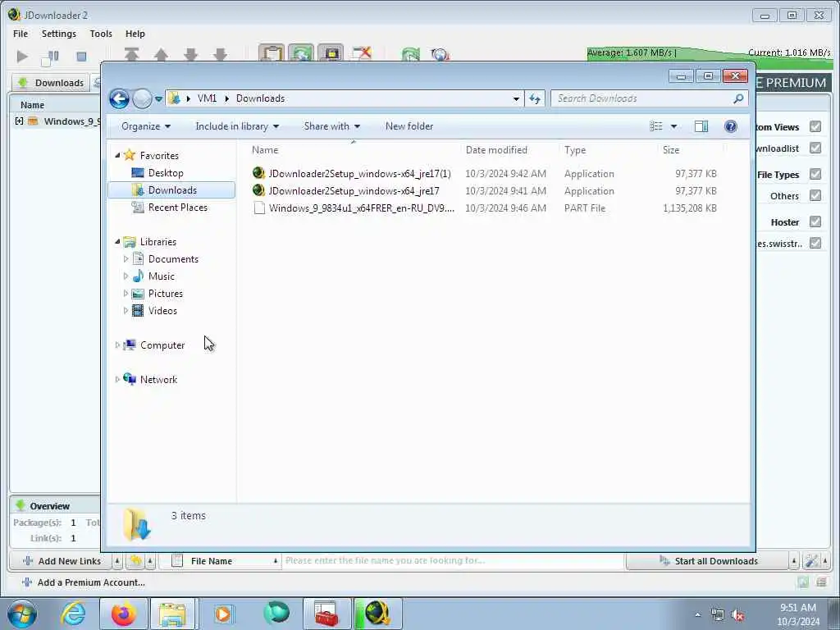Click VM1 in the address breadcrumb
840x630 pixels.
pos(207,98)
